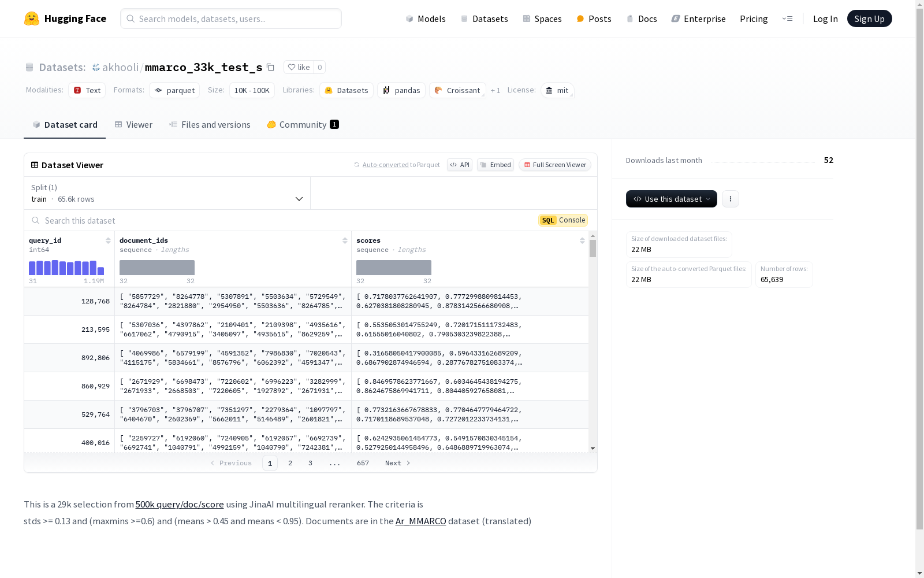Screen dimensions: 924x578
Task: Click the document_ids lengths histogram bar
Action: [x=157, y=268]
